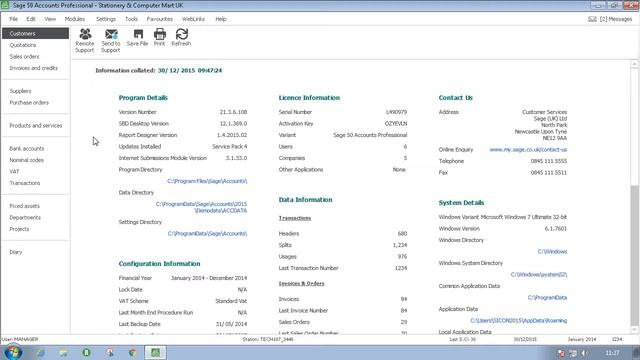Open Departments in sidebar

tap(25, 218)
